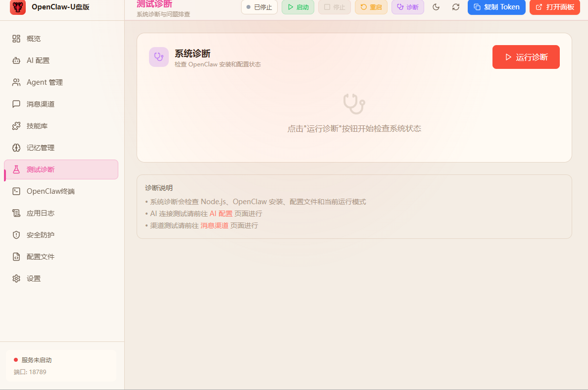This screenshot has height=390, width=588.
Task: View 应用日志 logs
Action: coord(61,213)
